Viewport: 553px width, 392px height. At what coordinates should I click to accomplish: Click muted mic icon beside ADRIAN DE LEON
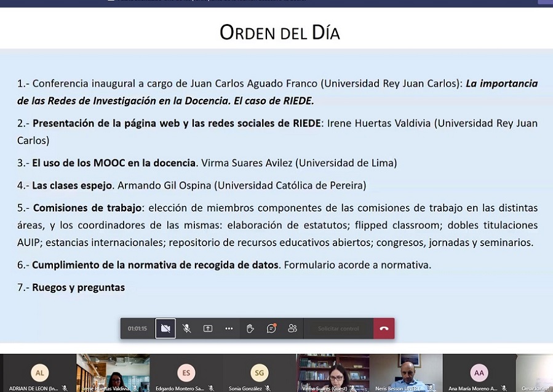65,388
